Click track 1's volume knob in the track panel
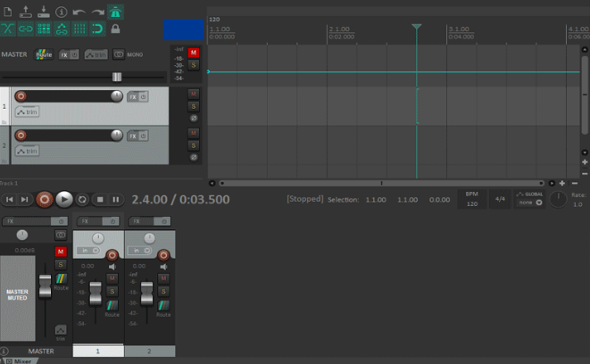This screenshot has width=590, height=364. coord(117,96)
